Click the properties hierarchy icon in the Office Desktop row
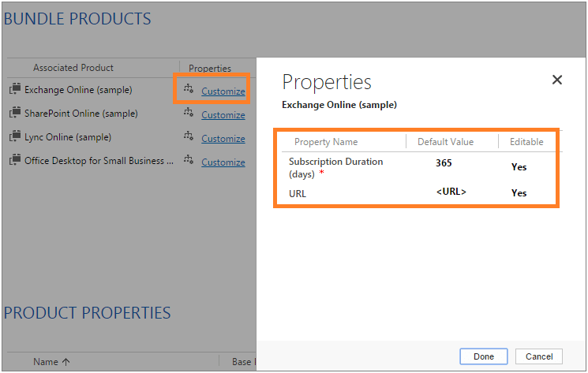The image size is (588, 373). [189, 159]
